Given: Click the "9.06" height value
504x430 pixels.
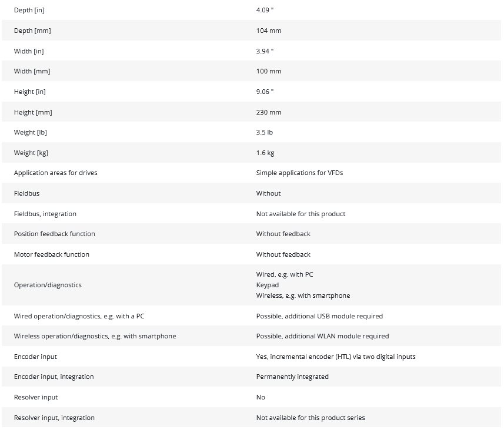Looking at the screenshot, I should [x=265, y=92].
